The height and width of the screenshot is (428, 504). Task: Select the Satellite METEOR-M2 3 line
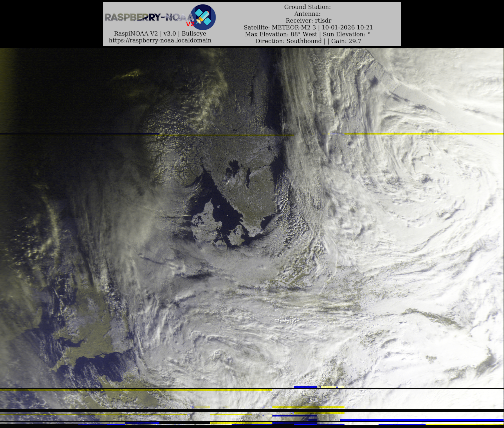coord(308,27)
